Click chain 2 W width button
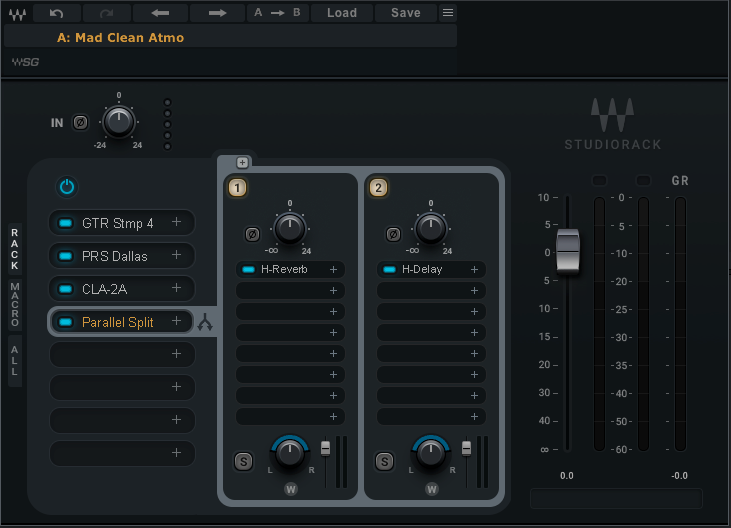 [432, 489]
